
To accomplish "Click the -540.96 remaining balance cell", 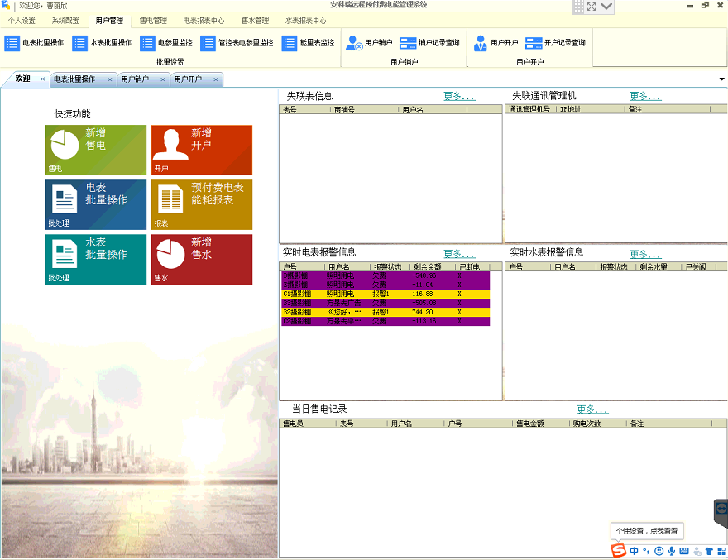I will point(424,275).
